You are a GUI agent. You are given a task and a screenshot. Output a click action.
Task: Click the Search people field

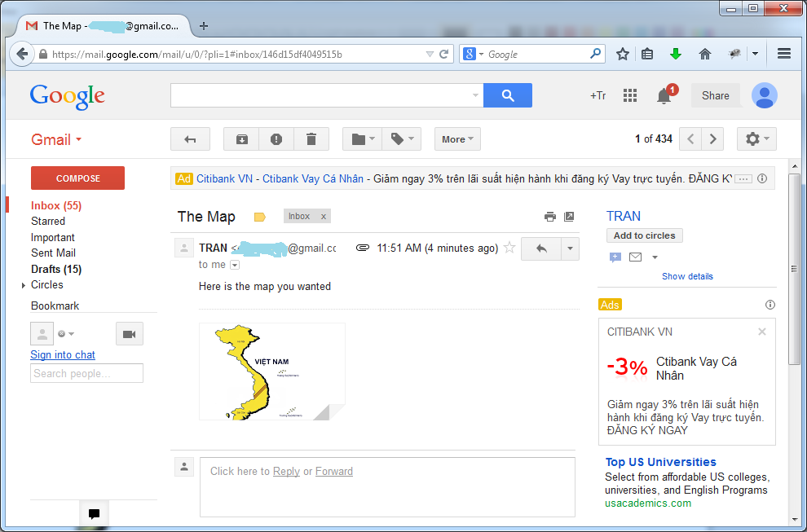86,373
